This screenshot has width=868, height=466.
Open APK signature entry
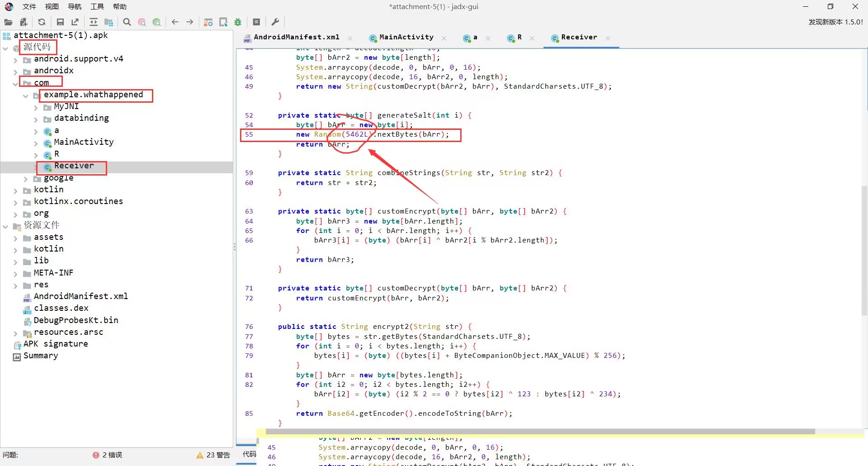pos(56,344)
